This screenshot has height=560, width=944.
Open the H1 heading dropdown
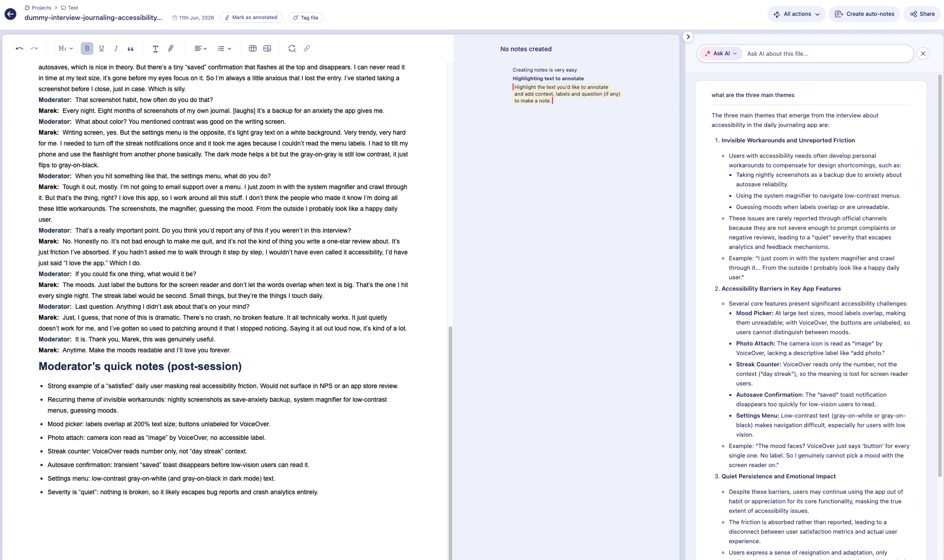(x=66, y=49)
